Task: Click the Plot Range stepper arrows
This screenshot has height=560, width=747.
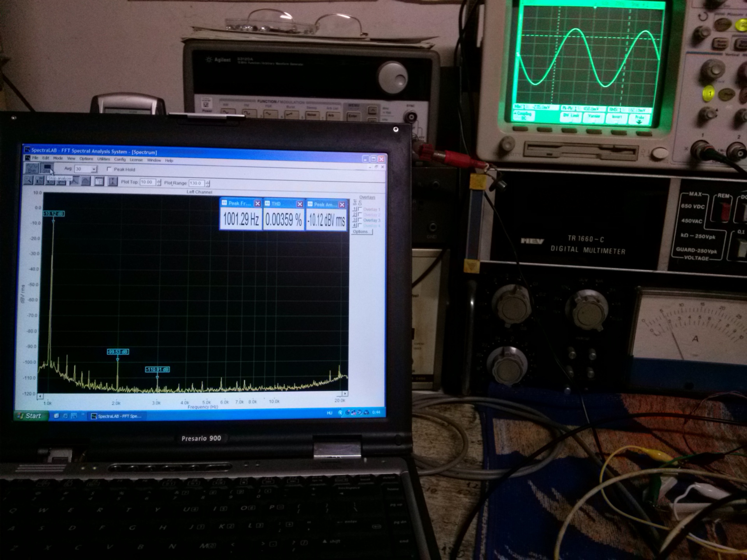Action: point(208,183)
